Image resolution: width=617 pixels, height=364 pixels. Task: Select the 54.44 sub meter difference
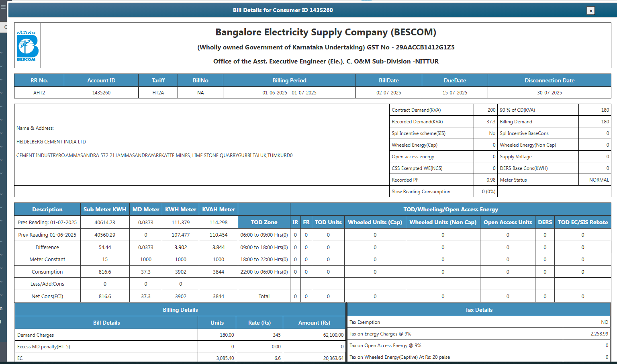[x=105, y=247]
